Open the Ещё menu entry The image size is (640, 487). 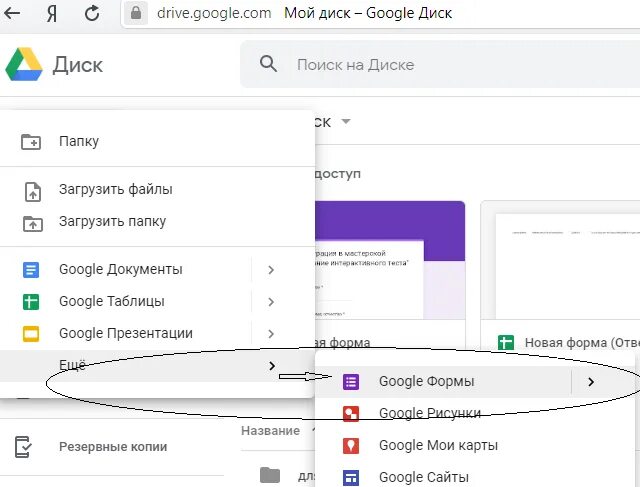158,366
